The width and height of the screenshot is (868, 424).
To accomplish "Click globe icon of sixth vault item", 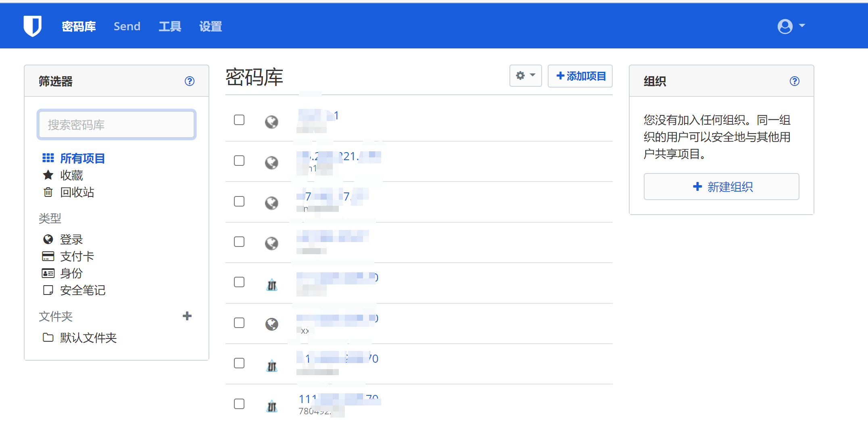I will coord(271,324).
